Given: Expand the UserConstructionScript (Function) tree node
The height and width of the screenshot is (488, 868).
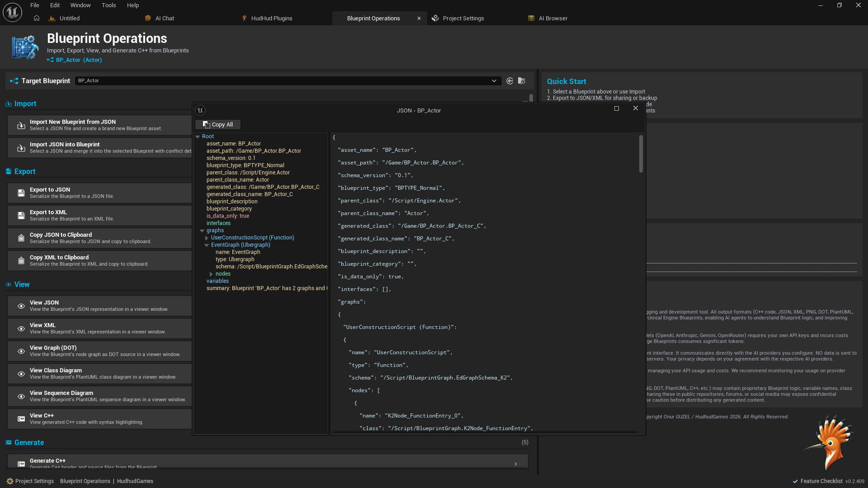Looking at the screenshot, I should (x=207, y=238).
